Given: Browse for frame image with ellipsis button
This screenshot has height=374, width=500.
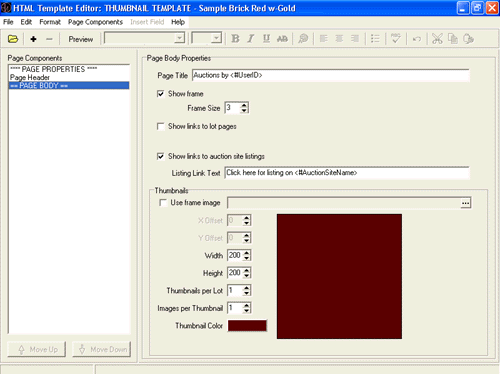Looking at the screenshot, I should coord(465,203).
